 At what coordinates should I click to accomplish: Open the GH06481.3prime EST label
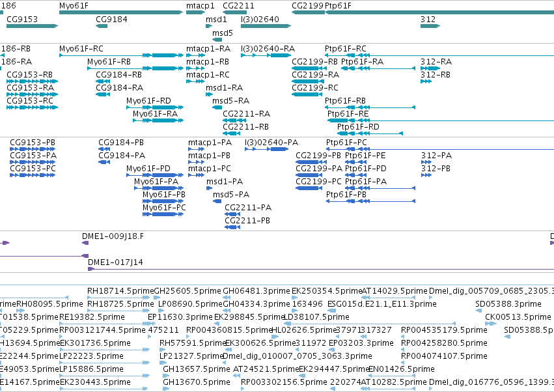click(256, 291)
